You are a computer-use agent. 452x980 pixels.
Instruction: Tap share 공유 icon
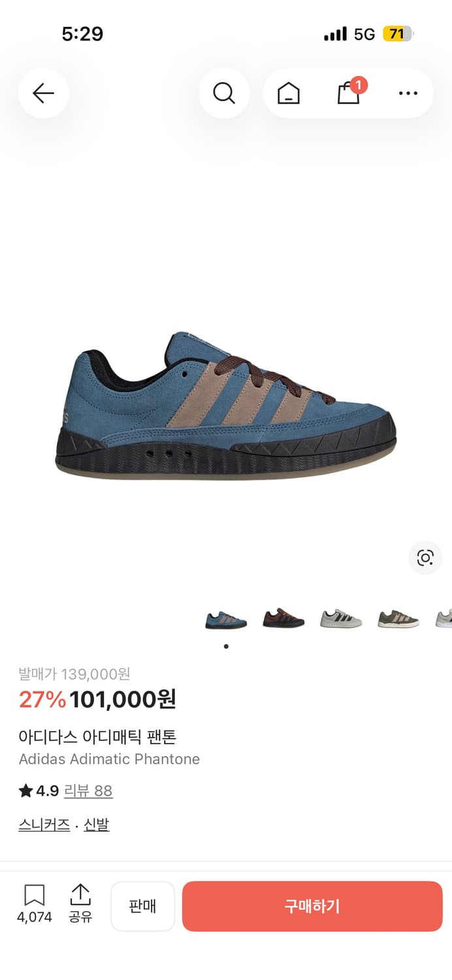pos(80,904)
